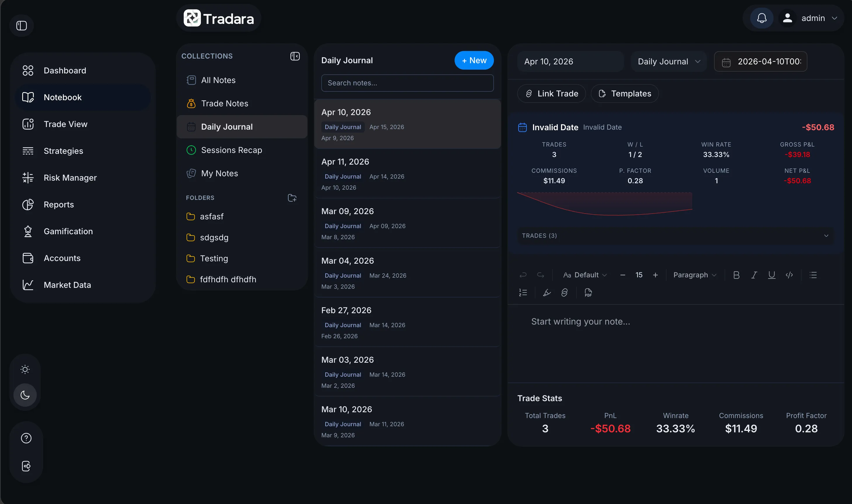Viewport: 852px width, 504px height.
Task: Click the notifications bell icon
Action: pos(762,18)
